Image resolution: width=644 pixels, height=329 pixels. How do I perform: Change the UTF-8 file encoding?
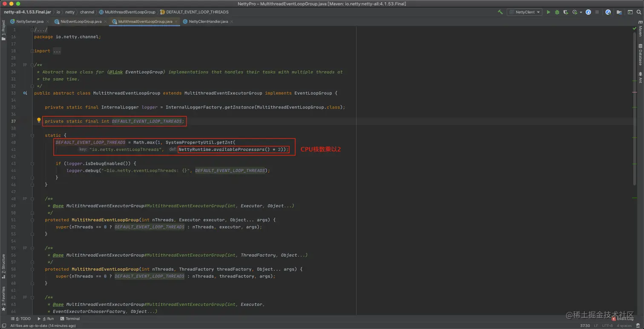pyautogui.click(x=607, y=326)
